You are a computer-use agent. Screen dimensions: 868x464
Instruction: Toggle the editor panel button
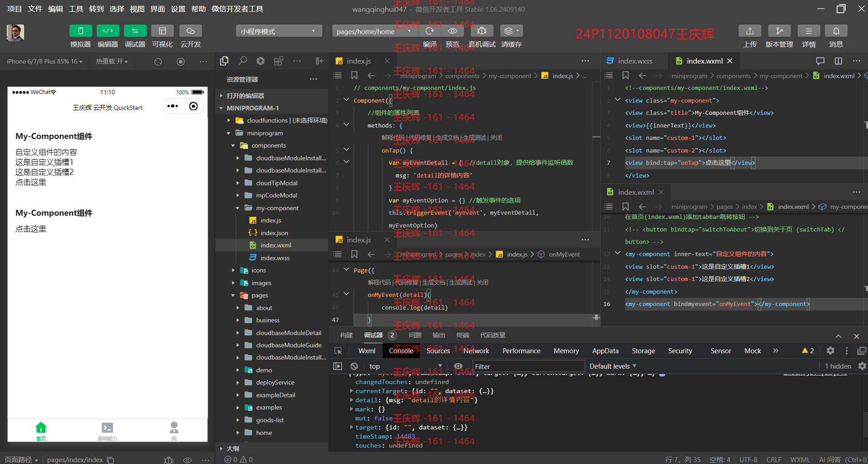108,31
